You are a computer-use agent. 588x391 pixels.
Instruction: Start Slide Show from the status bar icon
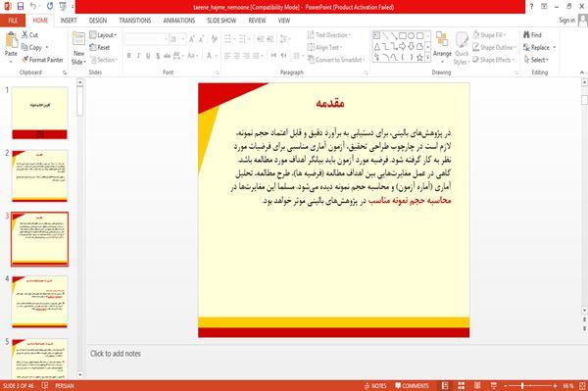(x=494, y=386)
